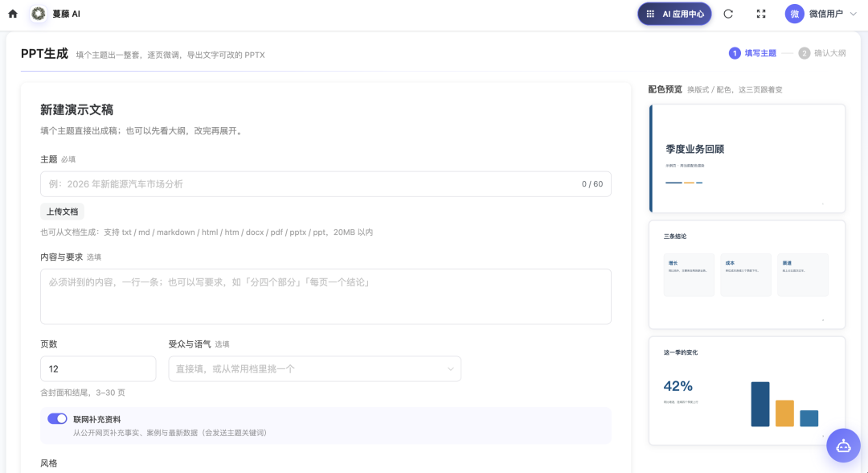Image resolution: width=868 pixels, height=473 pixels.
Task: Select step 1 填写主题
Action: (752, 53)
